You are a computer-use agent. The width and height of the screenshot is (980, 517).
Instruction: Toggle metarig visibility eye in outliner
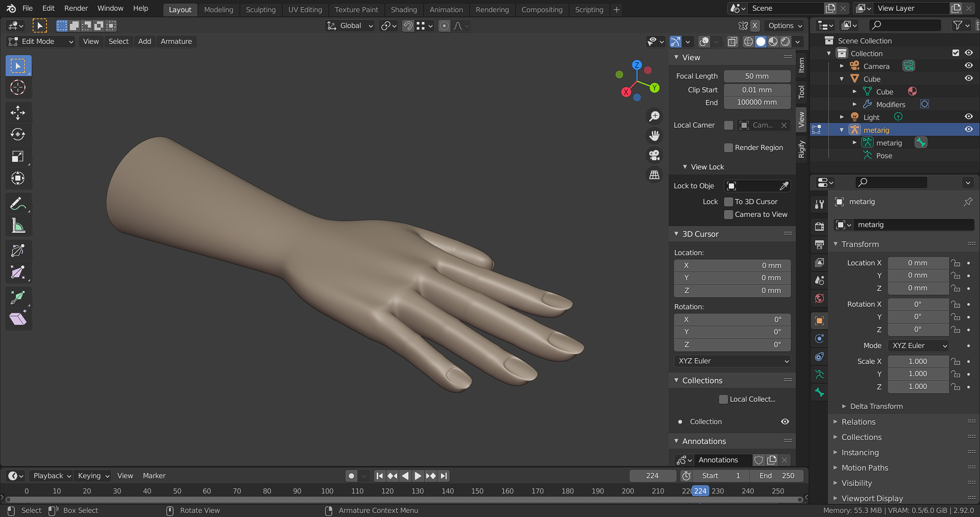(x=969, y=130)
